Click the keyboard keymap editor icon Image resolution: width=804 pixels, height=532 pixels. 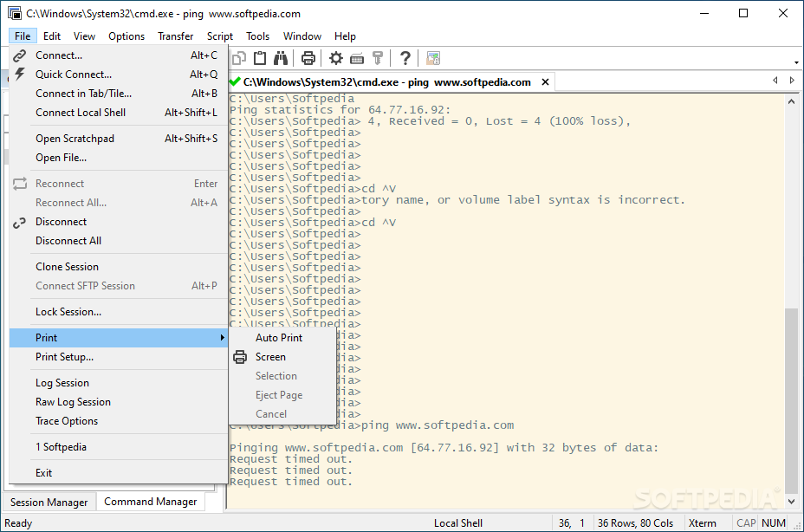point(357,59)
